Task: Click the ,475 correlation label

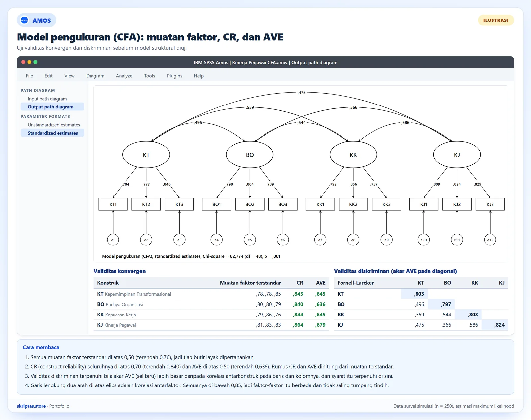Action: (302, 93)
